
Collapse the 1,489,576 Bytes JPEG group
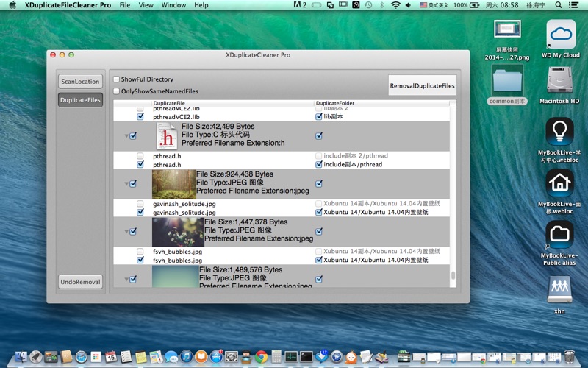tap(126, 280)
